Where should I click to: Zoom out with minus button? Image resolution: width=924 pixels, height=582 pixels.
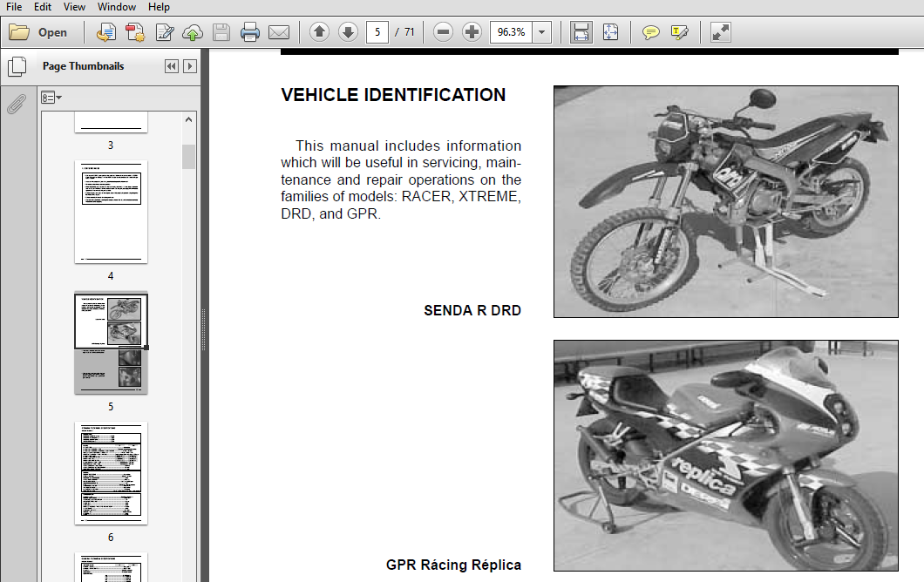coord(443,32)
